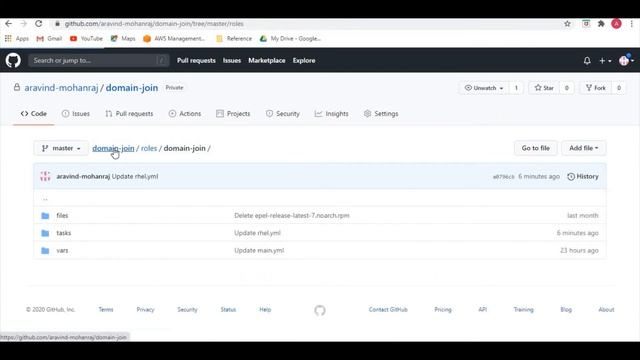Open the GitHub user avatar menu
The width and height of the screenshot is (640, 360).
pyautogui.click(x=626, y=60)
